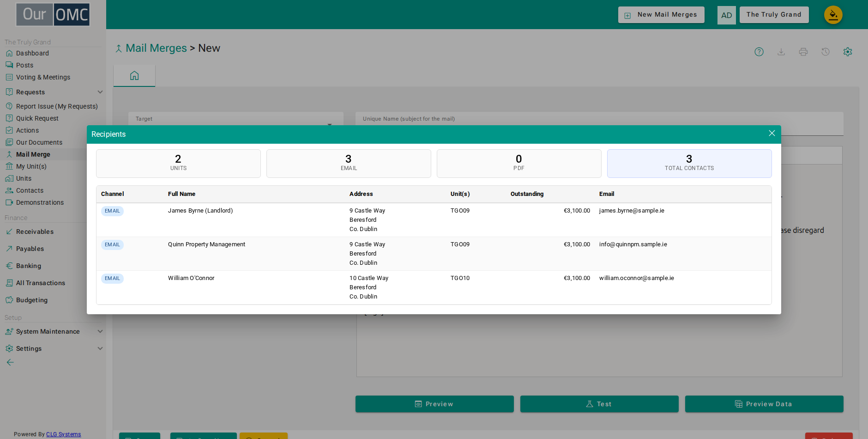Screen dimensions: 868x439
Task: Expand System Maintenance chevron
Action: [100, 331]
